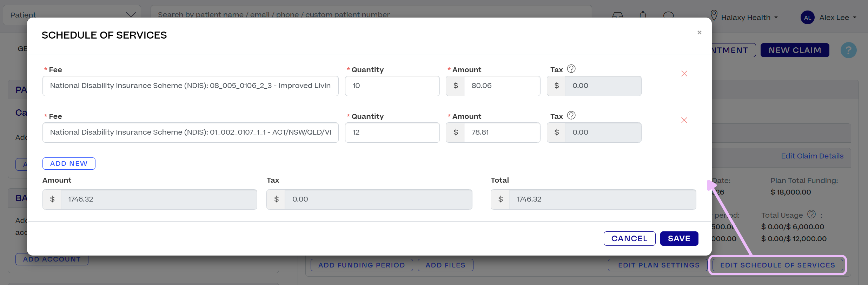Image resolution: width=868 pixels, height=285 pixels.
Task: Open Tax help icon in second fee row
Action: [x=571, y=115]
